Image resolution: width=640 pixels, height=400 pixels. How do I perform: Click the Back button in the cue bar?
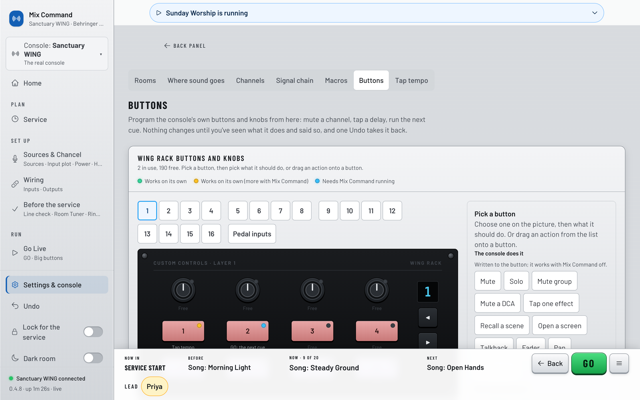tap(550, 363)
